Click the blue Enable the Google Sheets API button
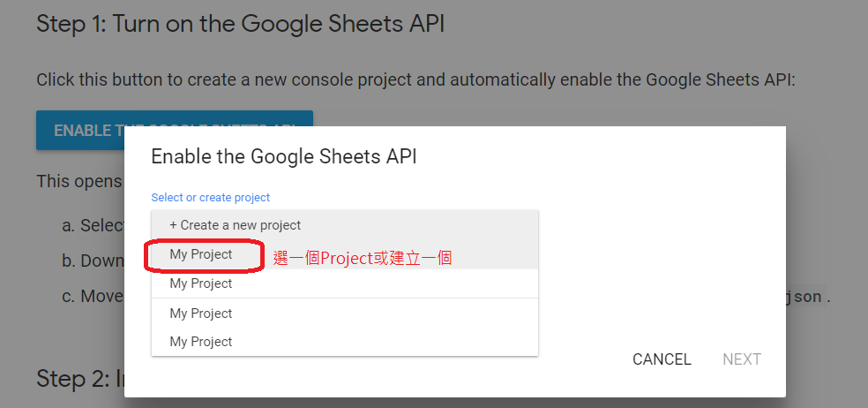 [x=88, y=130]
